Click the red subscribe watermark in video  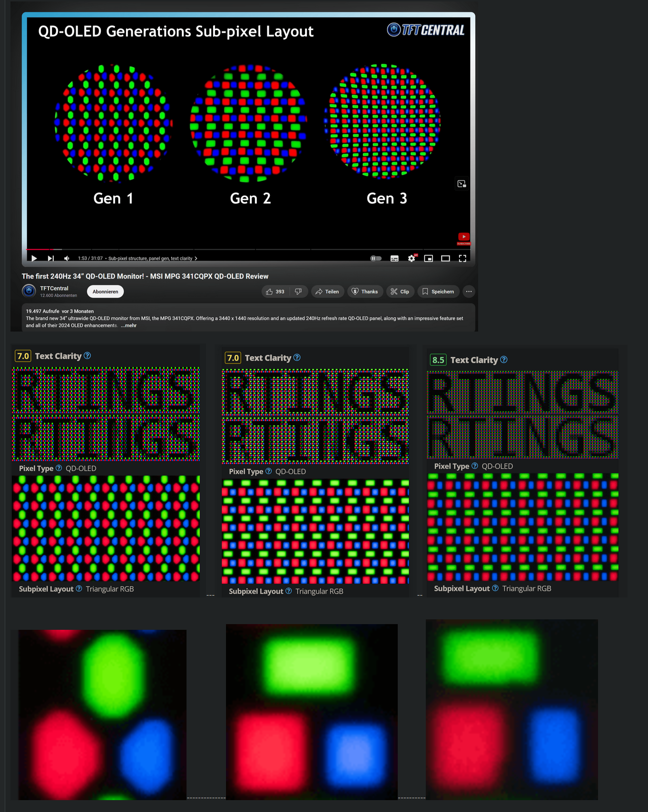pos(464,238)
